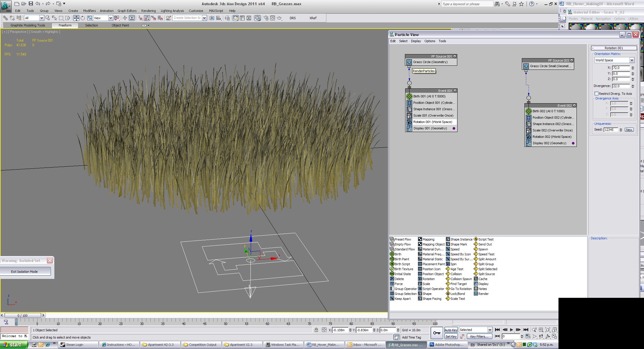Click Display 001 purple color dot
The image size is (644, 349).
454,128
